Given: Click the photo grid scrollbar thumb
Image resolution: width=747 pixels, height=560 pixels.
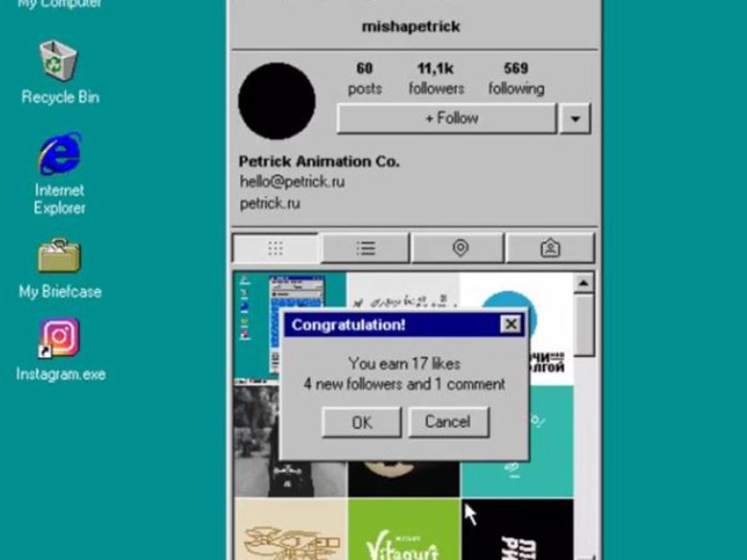Looking at the screenshot, I should (x=584, y=325).
